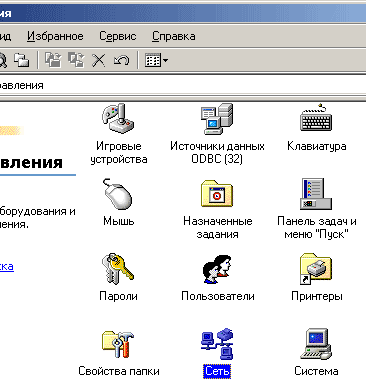Image resolution: width=366 pixels, height=390 pixels.
Task: Click the Мышь label text
Action: [118, 221]
